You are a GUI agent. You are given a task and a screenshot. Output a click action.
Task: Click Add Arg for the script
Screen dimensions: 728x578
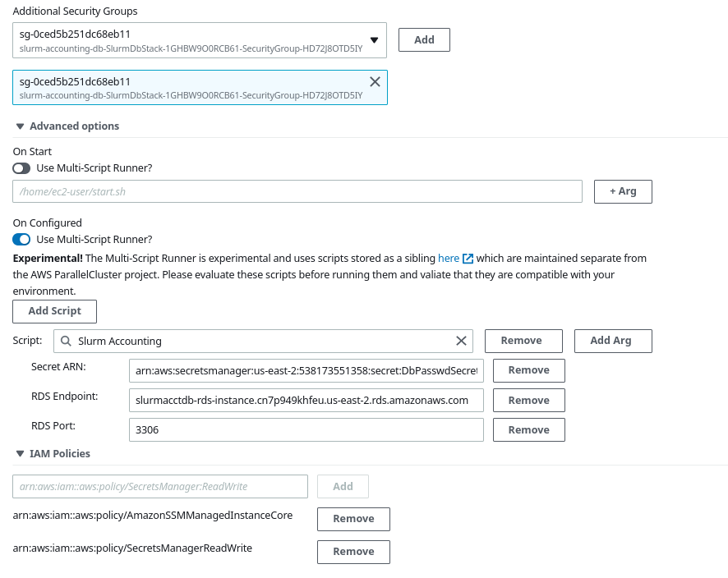coord(613,341)
